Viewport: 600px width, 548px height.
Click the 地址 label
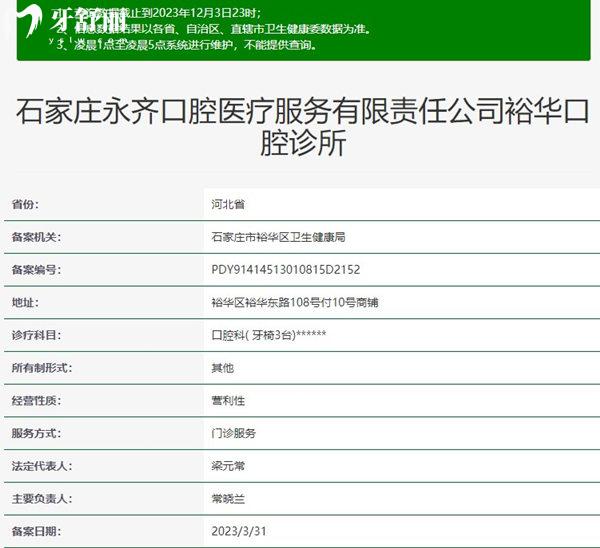[x=25, y=303]
